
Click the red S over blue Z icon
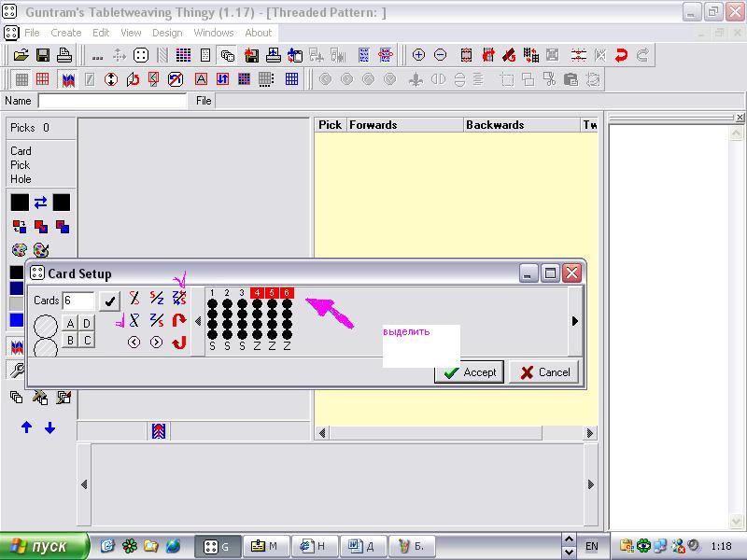[156, 298]
